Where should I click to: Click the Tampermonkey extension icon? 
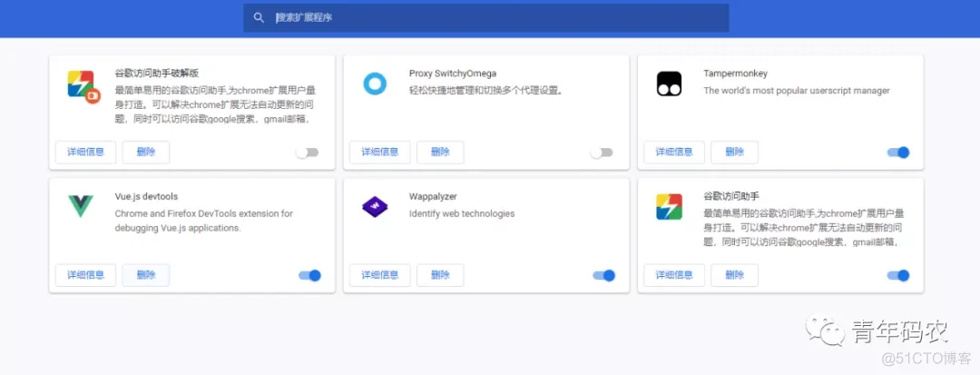tap(669, 84)
